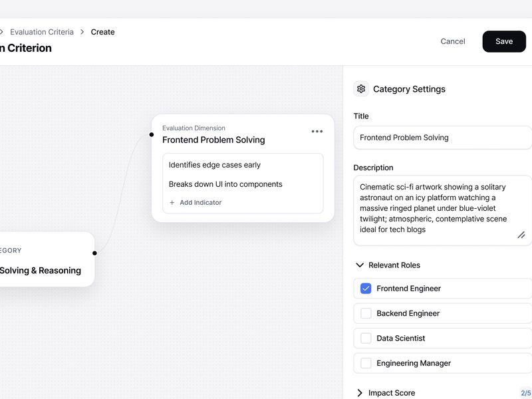Select Create in the breadcrumb

pyautogui.click(x=104, y=31)
